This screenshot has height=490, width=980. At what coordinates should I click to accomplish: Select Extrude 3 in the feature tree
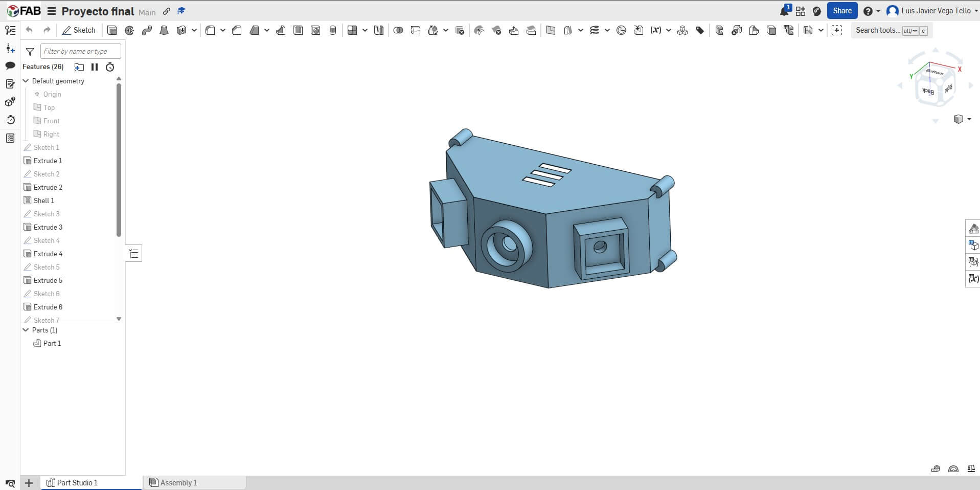(48, 227)
